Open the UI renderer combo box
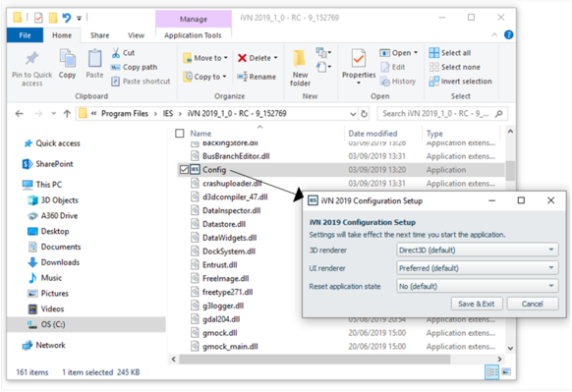This screenshot has width=572, height=392. 477,268
